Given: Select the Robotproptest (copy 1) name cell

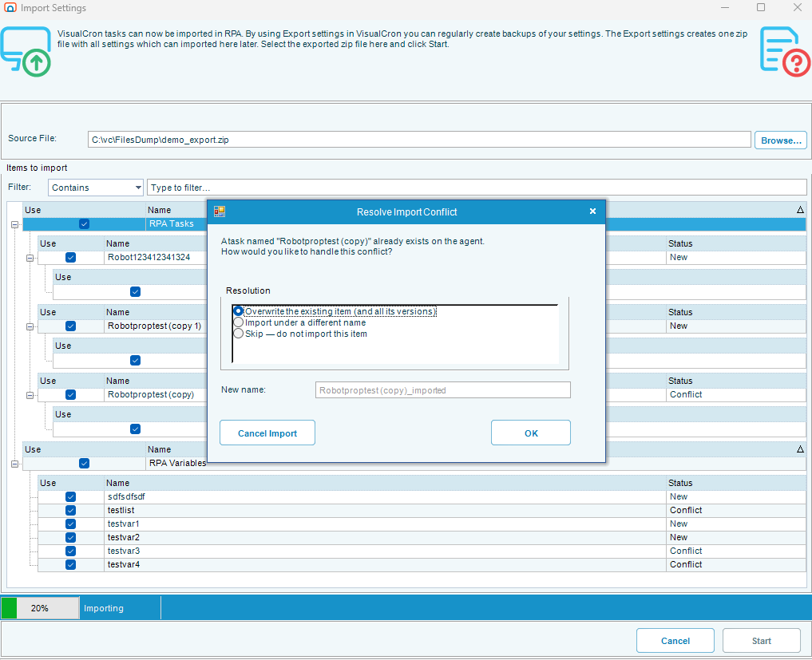Looking at the screenshot, I should (x=156, y=326).
